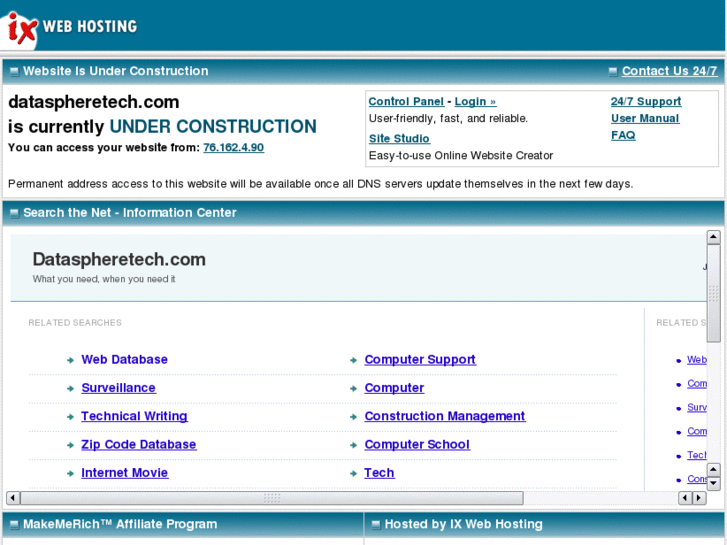The width and height of the screenshot is (727, 545).
Task: Open the Contact Us 24/7 link
Action: tap(669, 71)
